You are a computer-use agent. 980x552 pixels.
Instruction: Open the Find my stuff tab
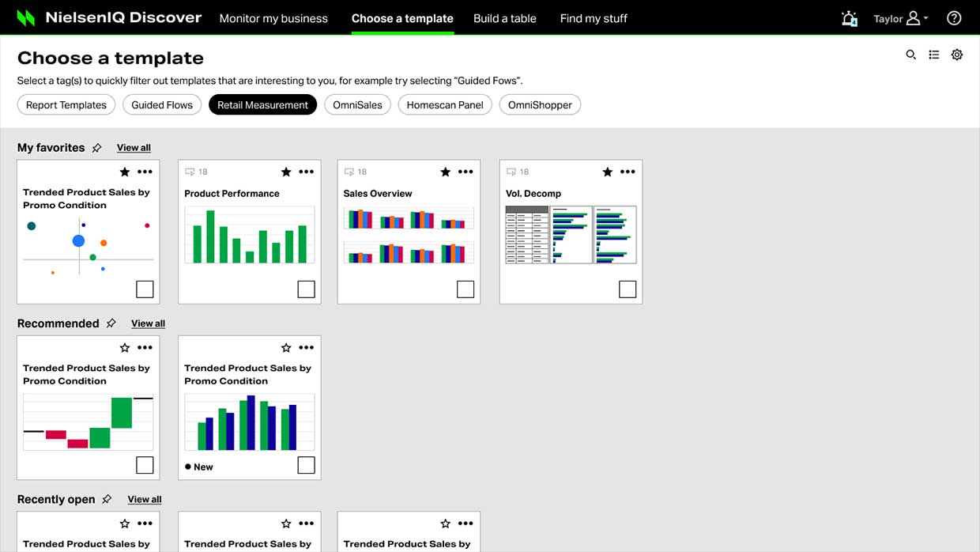coord(594,18)
